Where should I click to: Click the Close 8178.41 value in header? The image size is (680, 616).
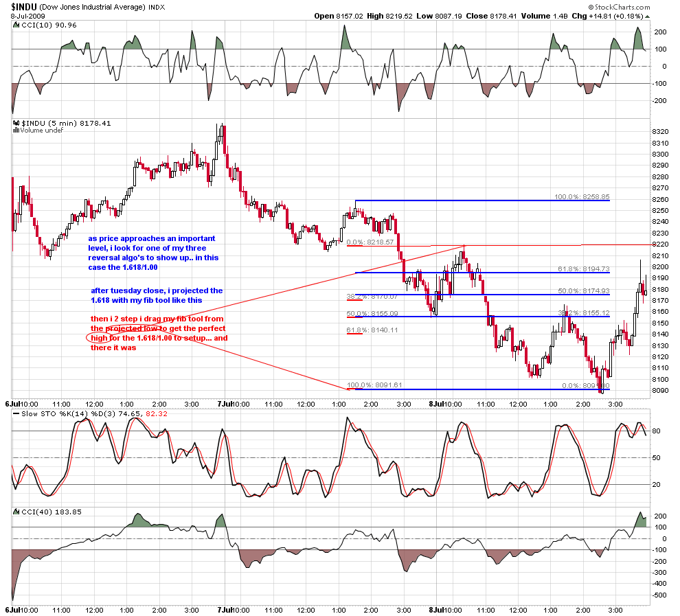click(491, 16)
